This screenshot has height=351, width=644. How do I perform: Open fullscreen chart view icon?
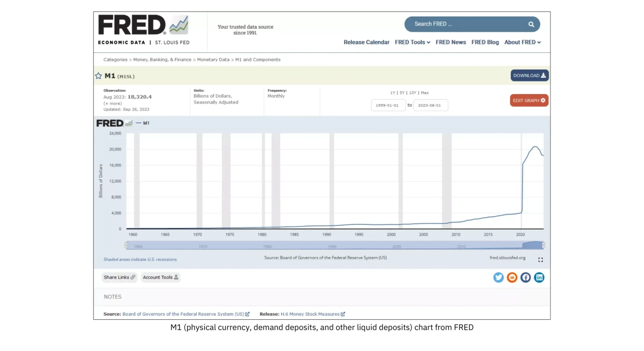540,260
